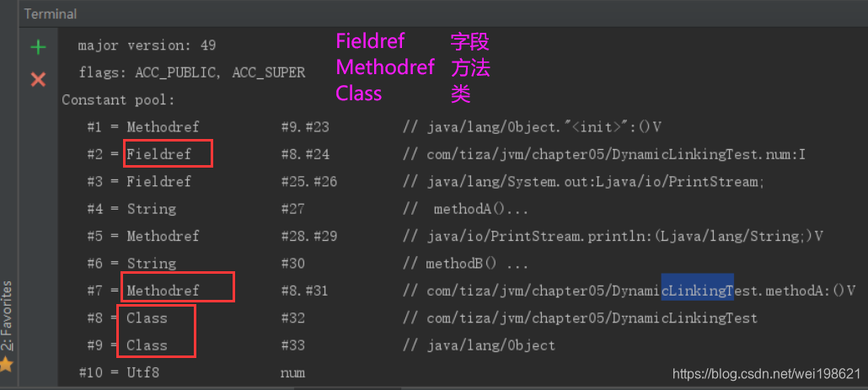Click the DynamicLinkingTest.num:I comment

coord(604,154)
